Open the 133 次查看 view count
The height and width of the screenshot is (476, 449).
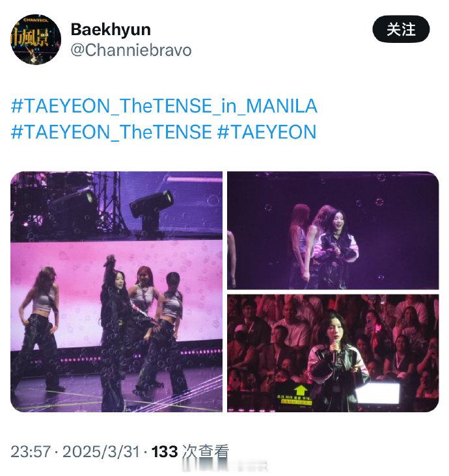point(190,451)
